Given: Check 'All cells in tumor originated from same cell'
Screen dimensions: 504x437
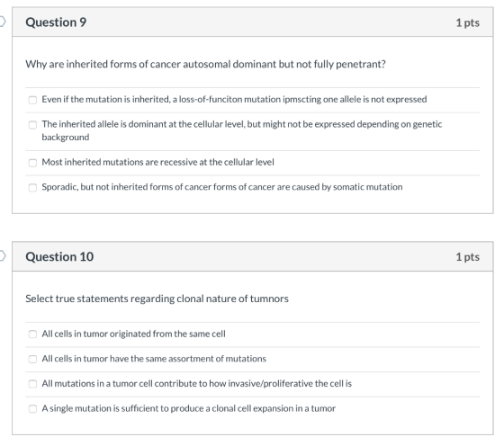Looking at the screenshot, I should pyautogui.click(x=32, y=334).
